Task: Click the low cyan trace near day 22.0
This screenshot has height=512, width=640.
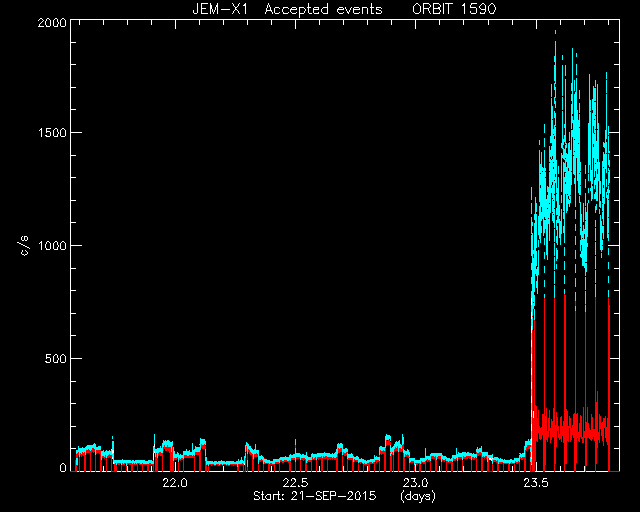Action: pyautogui.click(x=176, y=454)
